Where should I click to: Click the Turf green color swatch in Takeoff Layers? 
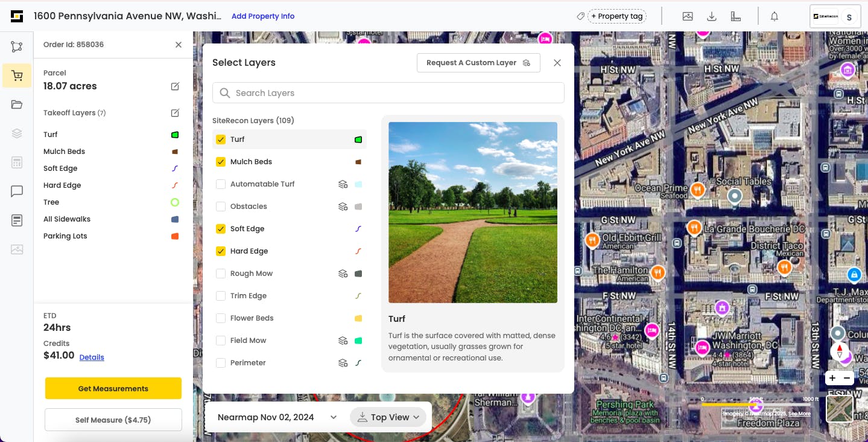click(175, 135)
